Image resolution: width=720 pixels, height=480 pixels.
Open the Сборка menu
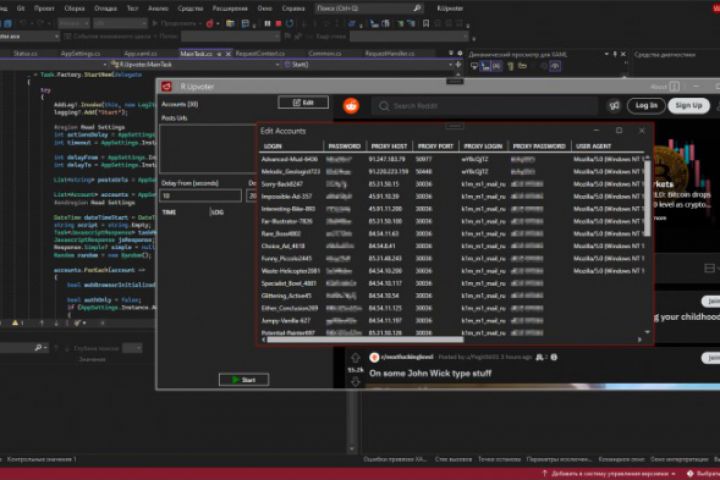(74, 8)
